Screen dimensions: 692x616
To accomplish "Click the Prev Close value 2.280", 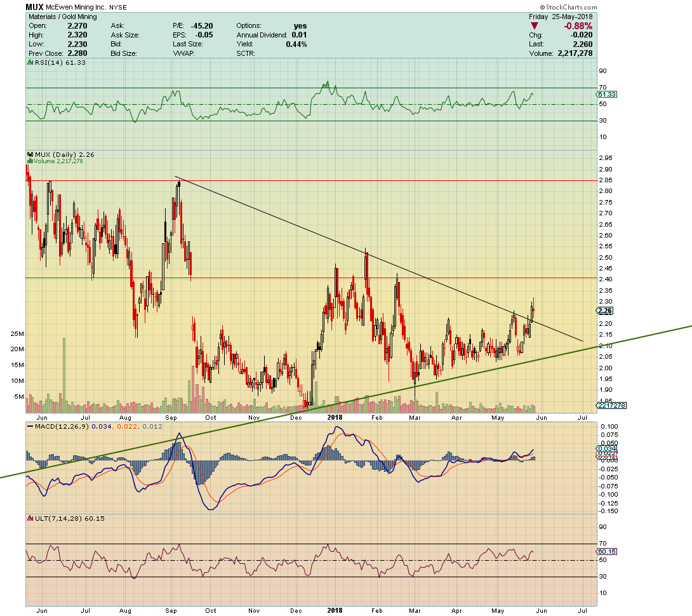I will 77,53.
